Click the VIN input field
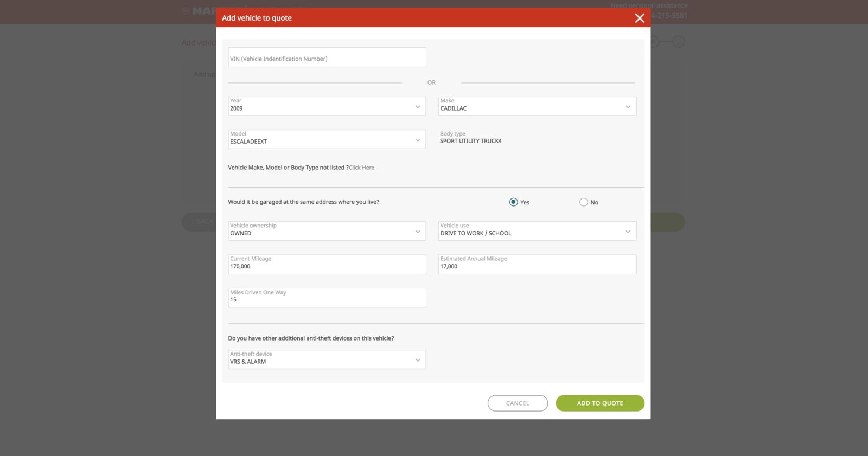868x456 pixels. [x=327, y=57]
